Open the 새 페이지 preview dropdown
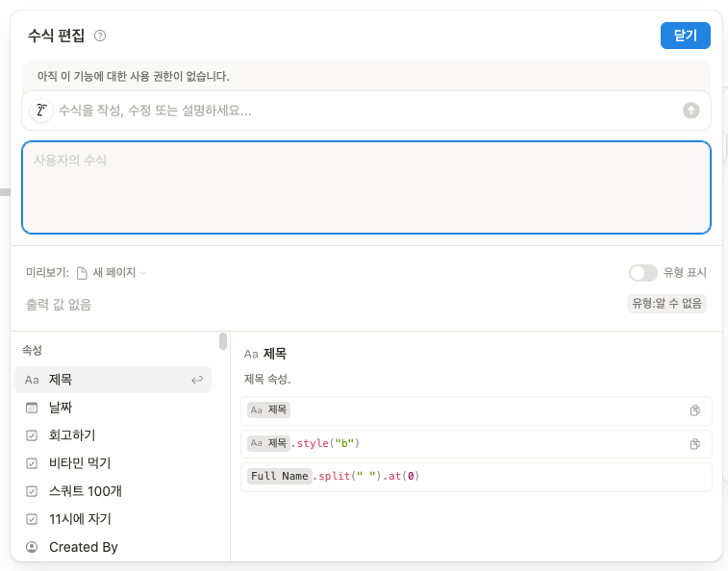Viewport: 728px width, 571px height. click(x=112, y=273)
